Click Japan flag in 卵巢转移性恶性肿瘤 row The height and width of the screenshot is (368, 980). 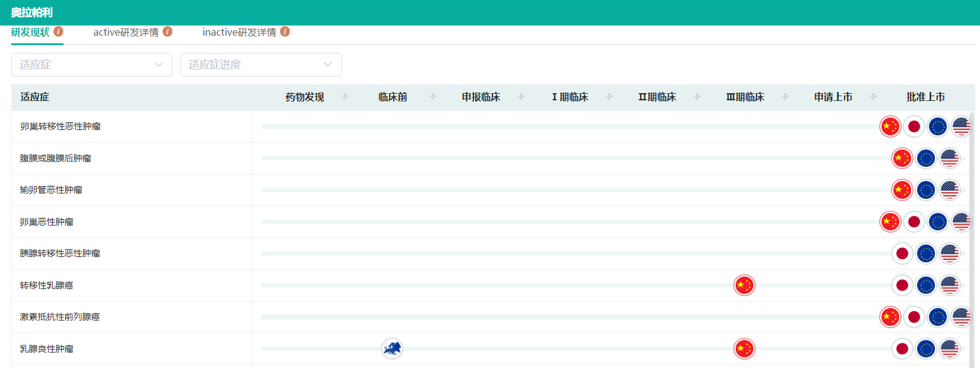tap(914, 126)
